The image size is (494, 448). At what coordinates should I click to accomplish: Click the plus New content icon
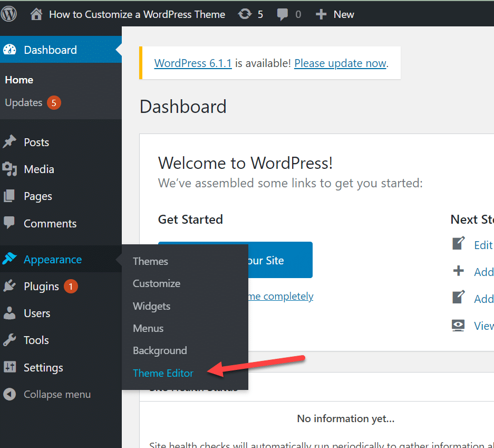click(321, 14)
